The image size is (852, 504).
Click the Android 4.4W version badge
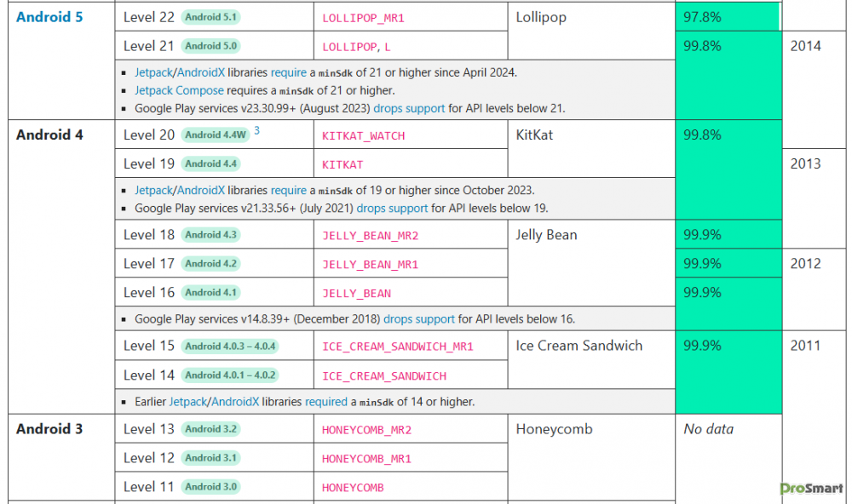(216, 135)
